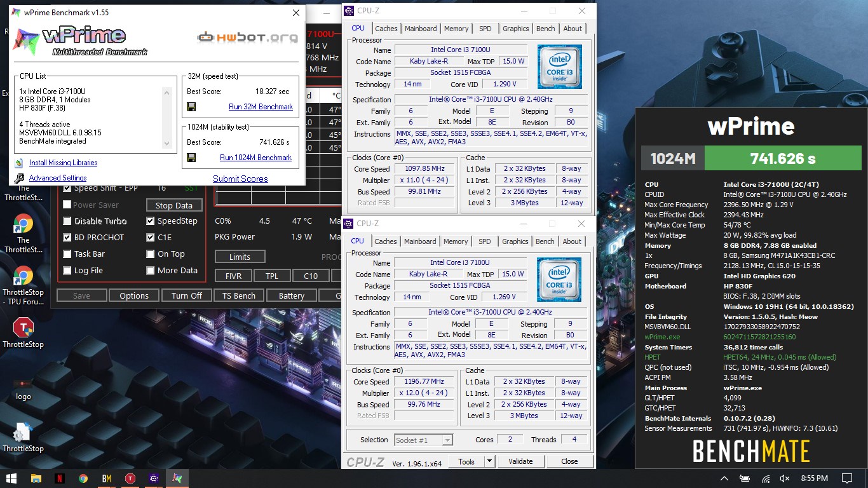The width and height of the screenshot is (868, 488).
Task: Open the About tab in lower CPU-Z
Action: pos(572,241)
